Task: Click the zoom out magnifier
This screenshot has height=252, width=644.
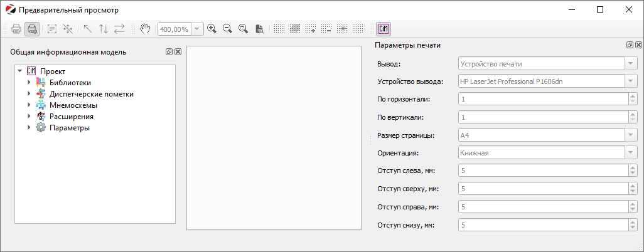Action: [x=227, y=29]
